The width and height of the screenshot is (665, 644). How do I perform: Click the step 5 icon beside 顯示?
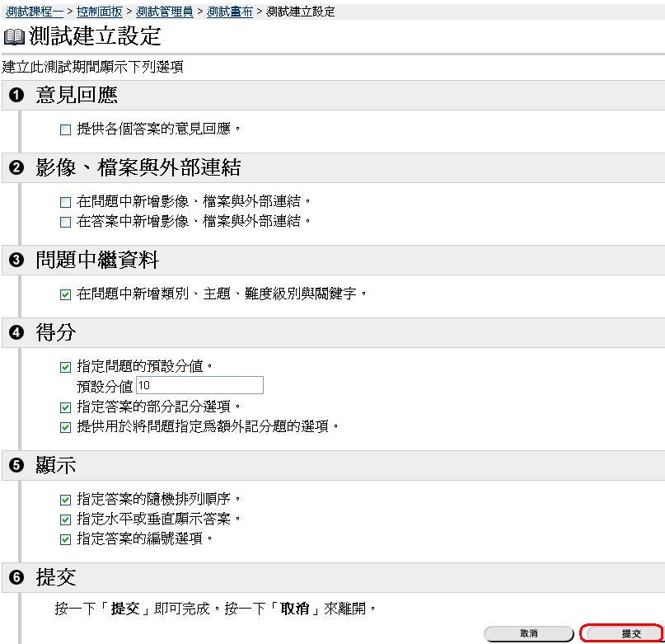[x=16, y=466]
